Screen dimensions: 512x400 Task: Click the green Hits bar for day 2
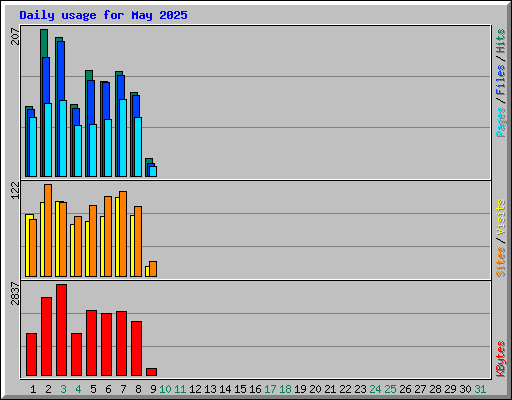point(44,43)
